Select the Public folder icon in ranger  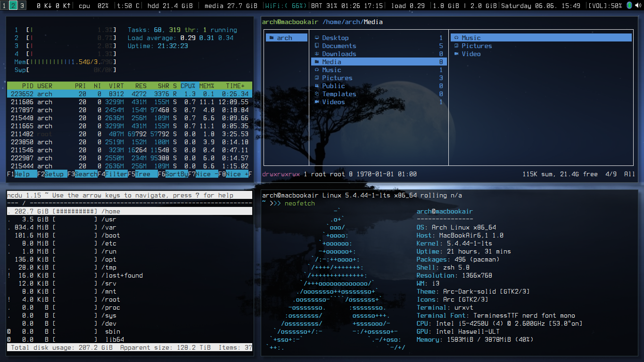(317, 86)
